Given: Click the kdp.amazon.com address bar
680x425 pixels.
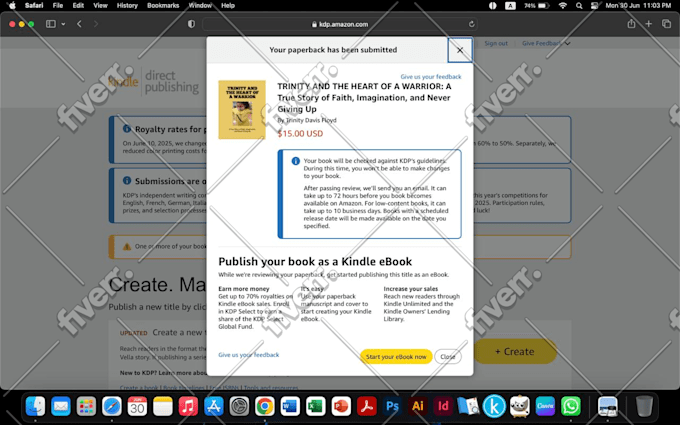Looking at the screenshot, I should [x=340, y=24].
